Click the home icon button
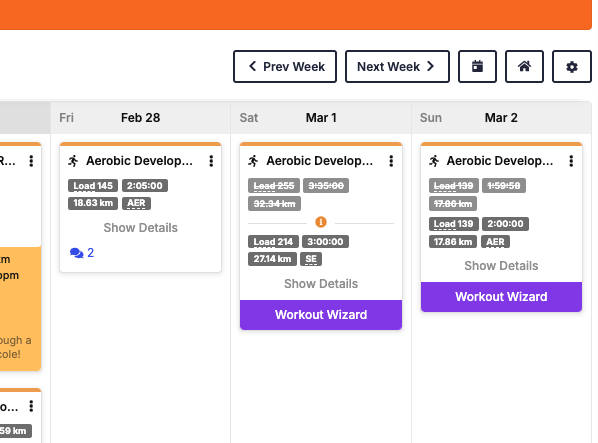The height and width of the screenshot is (443, 598). (x=524, y=66)
